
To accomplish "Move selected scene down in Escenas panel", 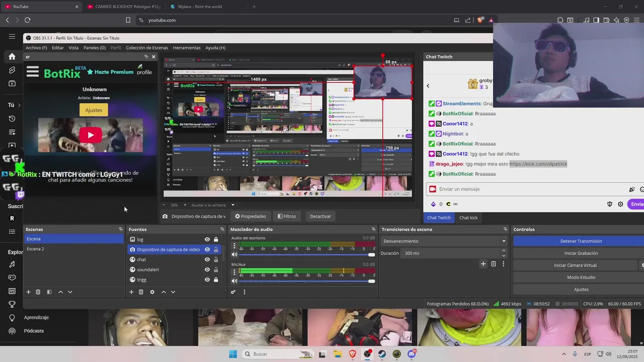I will click(x=70, y=292).
